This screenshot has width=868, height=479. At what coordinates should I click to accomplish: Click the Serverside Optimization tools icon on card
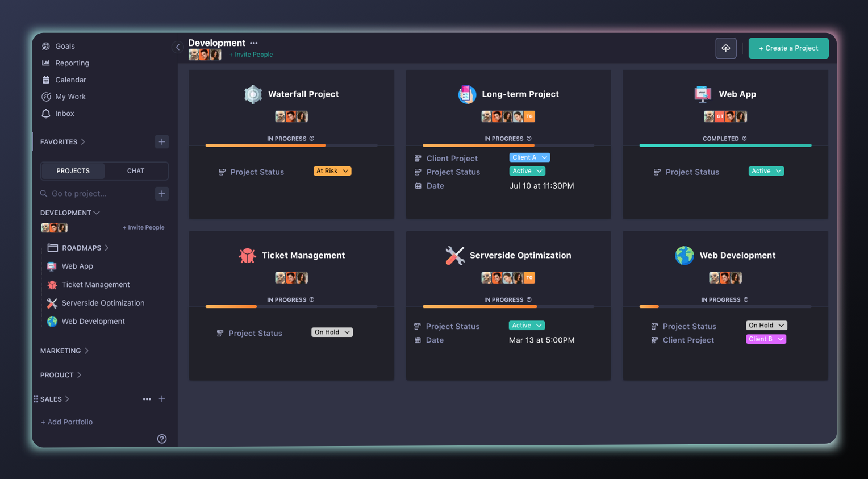click(x=455, y=256)
